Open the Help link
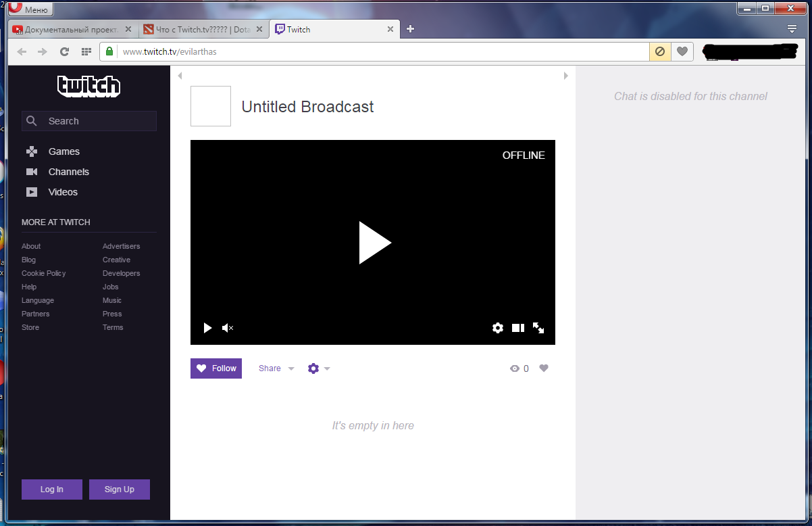The height and width of the screenshot is (526, 812). click(29, 287)
